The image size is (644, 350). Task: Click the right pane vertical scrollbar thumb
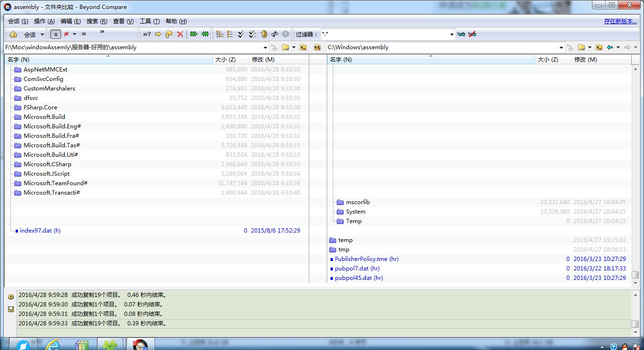tap(635, 275)
